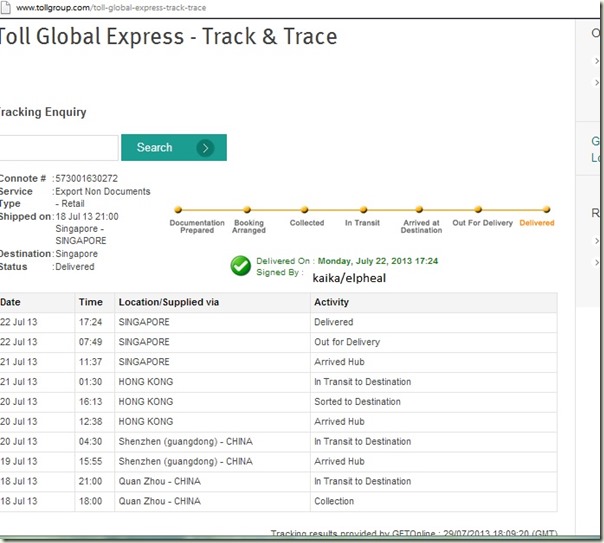604x543 pixels.
Task: Click the orange Delivered stage label
Action: coord(537,223)
